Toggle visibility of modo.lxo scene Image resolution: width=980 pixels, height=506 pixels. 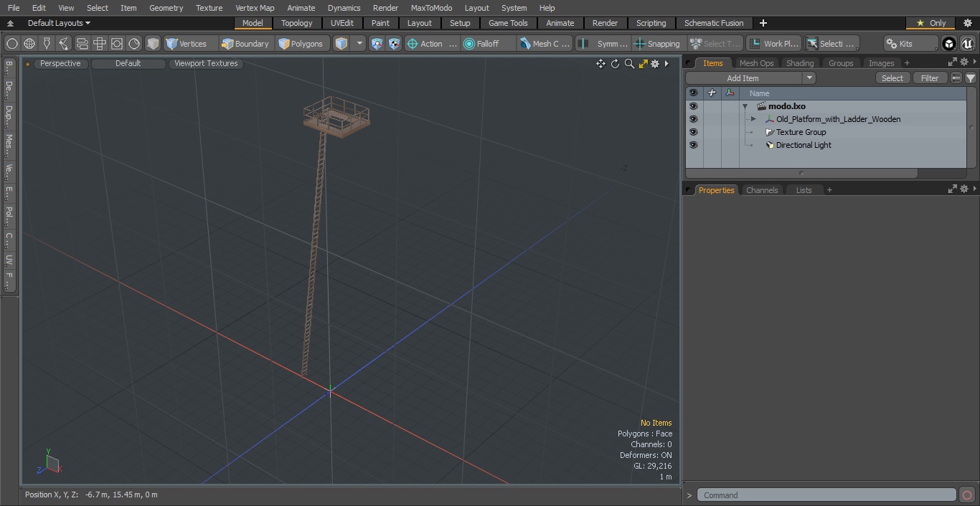click(693, 106)
